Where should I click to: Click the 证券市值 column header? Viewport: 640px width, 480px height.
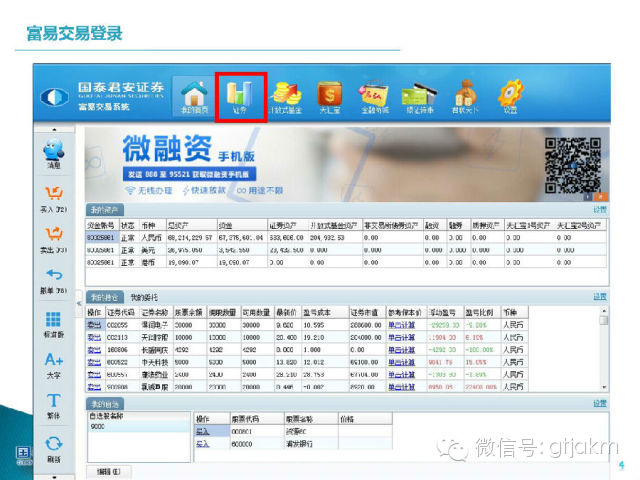(x=367, y=313)
